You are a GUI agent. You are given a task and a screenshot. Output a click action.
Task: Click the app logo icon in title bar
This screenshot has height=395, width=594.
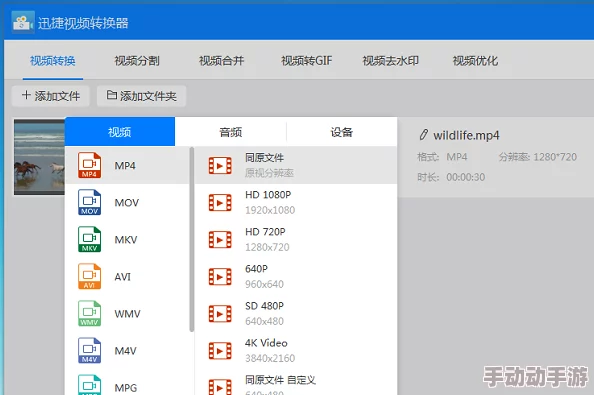(23, 22)
